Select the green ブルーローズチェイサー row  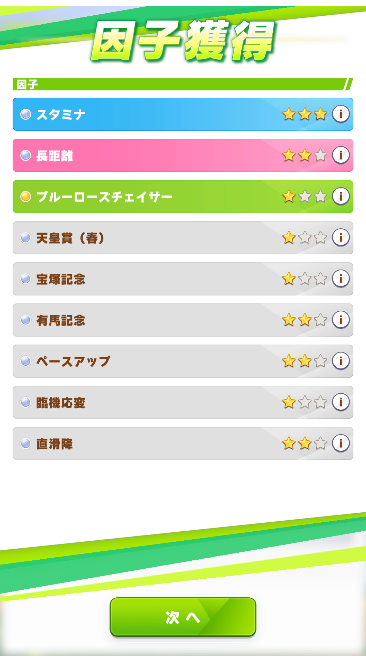[183, 196]
